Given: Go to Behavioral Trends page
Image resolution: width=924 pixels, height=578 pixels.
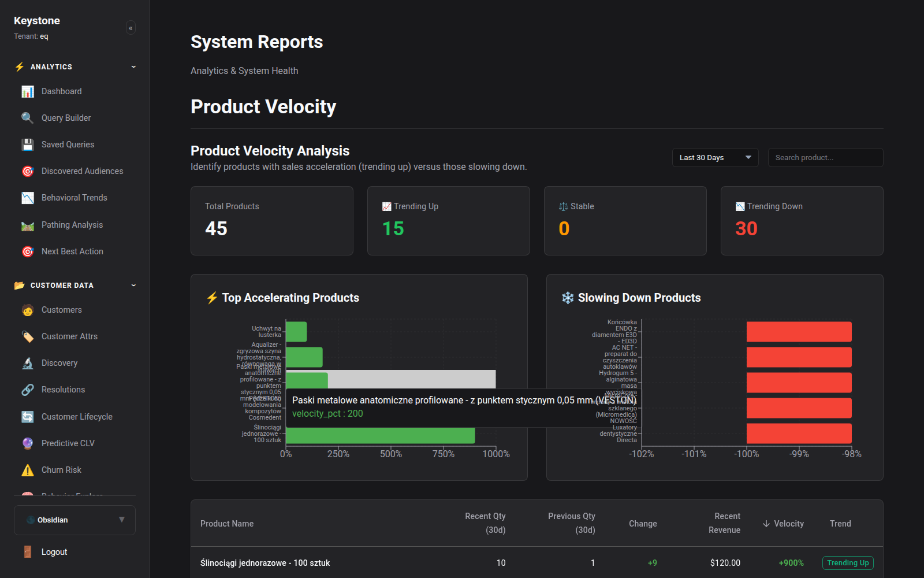Looking at the screenshot, I should pos(74,198).
